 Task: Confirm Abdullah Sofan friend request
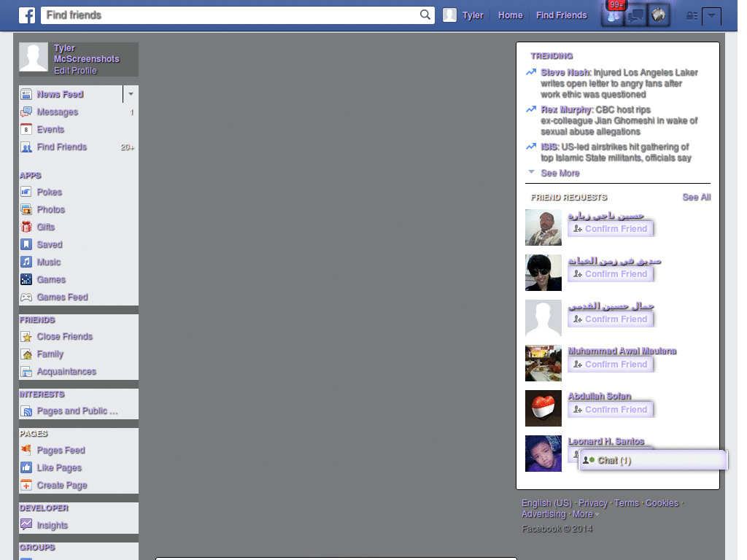click(611, 410)
